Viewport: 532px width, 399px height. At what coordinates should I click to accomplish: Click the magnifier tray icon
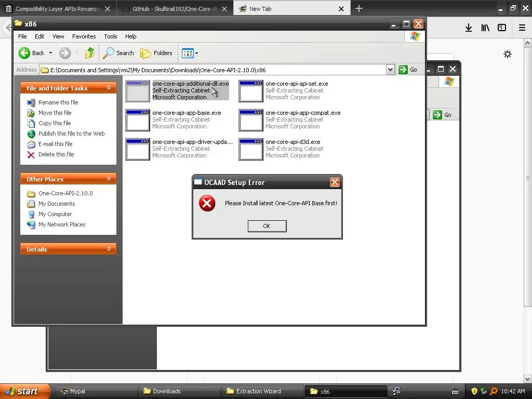494,391
